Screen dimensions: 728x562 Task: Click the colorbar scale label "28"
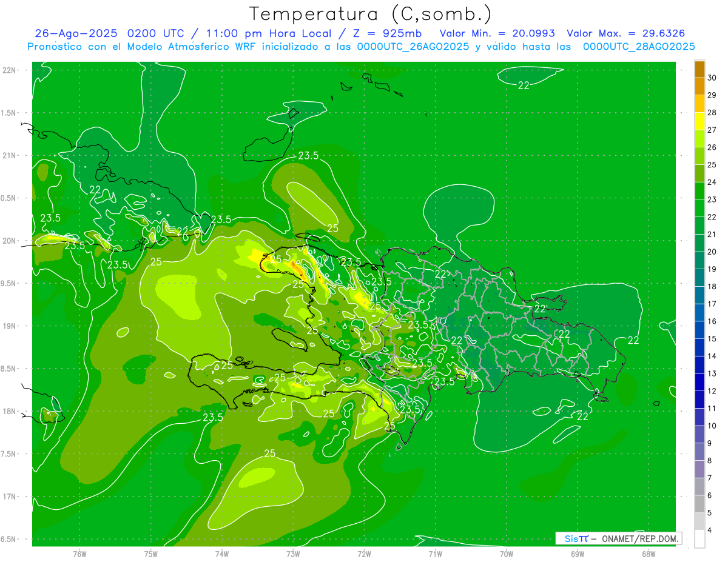coord(712,113)
